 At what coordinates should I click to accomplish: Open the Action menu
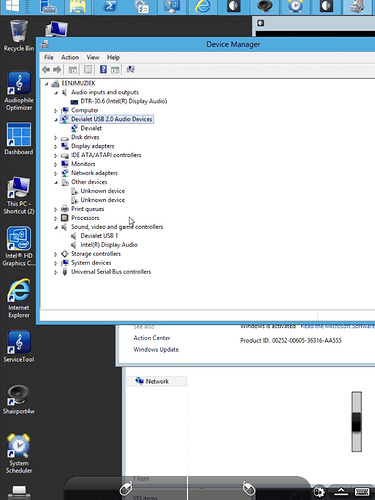point(70,57)
